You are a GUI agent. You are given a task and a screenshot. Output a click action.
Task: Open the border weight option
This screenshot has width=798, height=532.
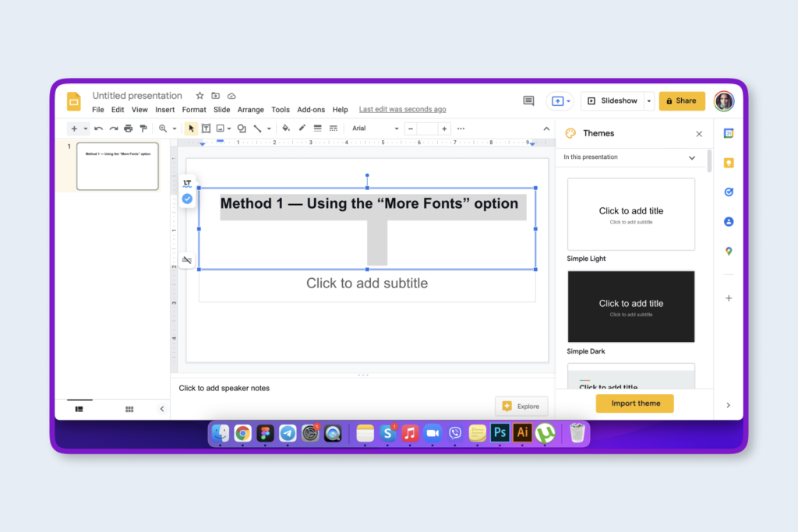tap(318, 129)
